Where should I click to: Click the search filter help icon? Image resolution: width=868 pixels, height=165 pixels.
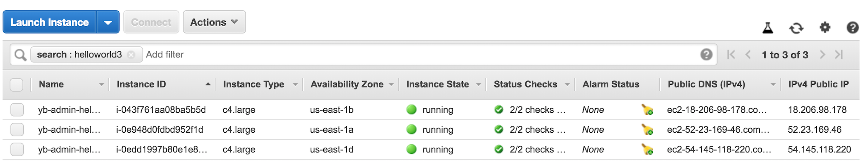tap(706, 55)
